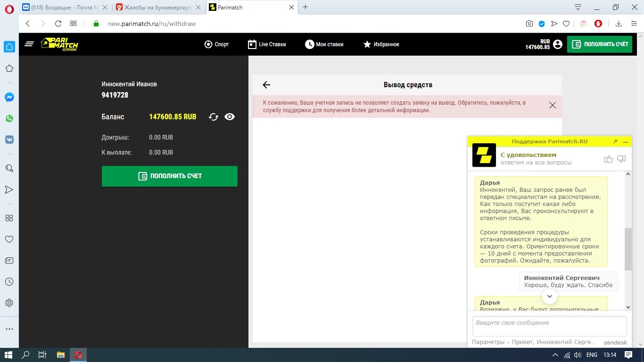Go back using the withdrawal arrow

pyautogui.click(x=266, y=85)
